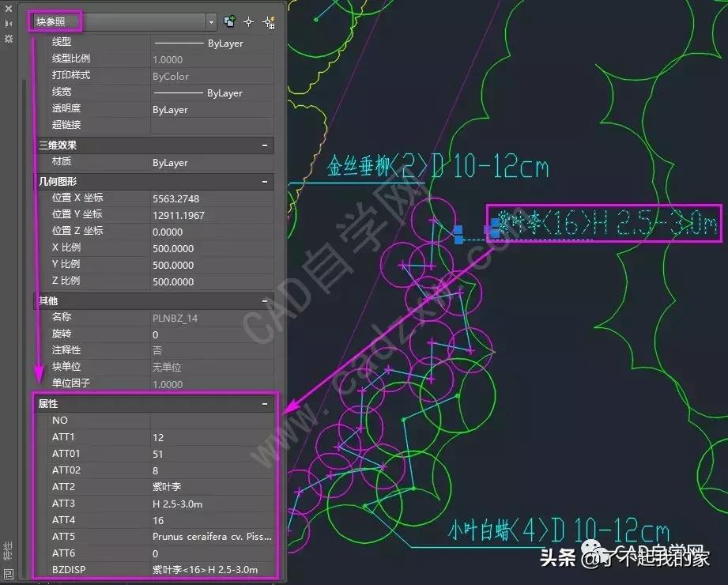
Task: Open the object type dropdown showing 块参照
Action: [x=210, y=22]
